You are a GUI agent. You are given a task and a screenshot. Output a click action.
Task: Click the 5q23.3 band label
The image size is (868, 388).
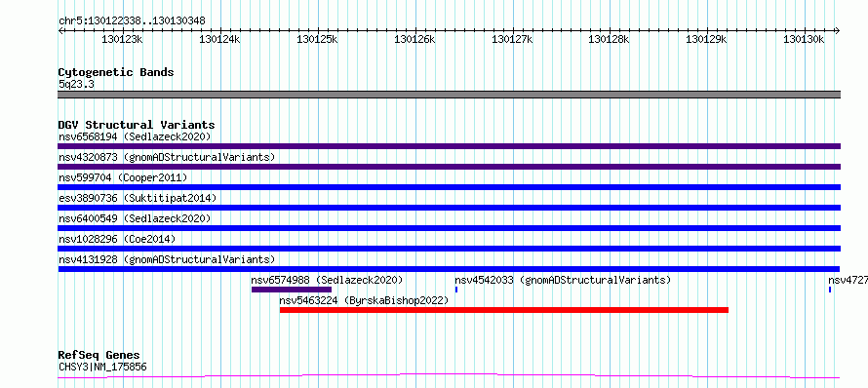click(x=76, y=84)
